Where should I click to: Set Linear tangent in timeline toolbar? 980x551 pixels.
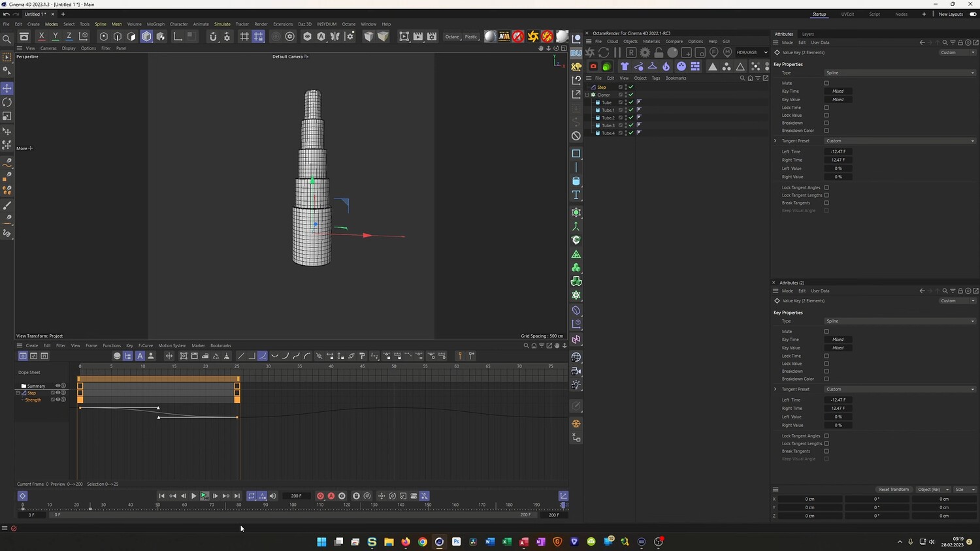(x=241, y=356)
